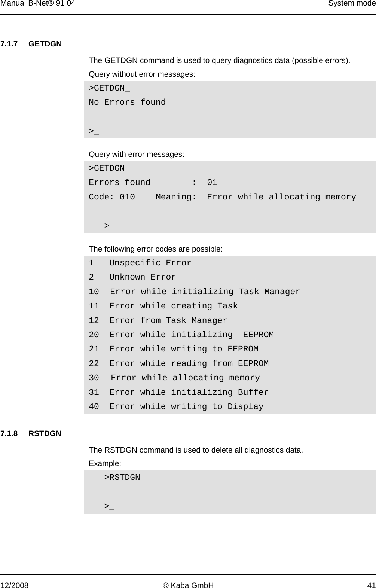Click the 7.1.7 GETDGN section heading
This screenshot has height=588, width=376.
(31, 44)
